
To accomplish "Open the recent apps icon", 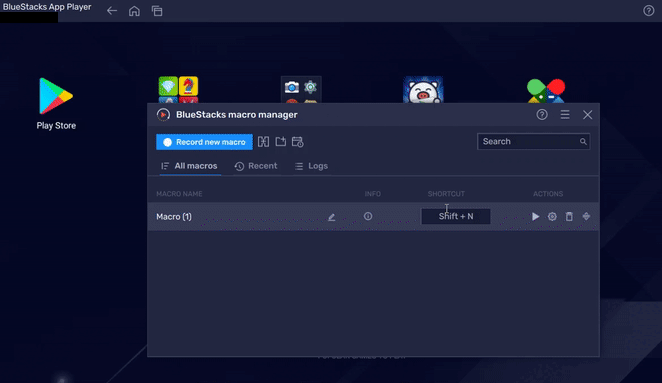I will [157, 11].
